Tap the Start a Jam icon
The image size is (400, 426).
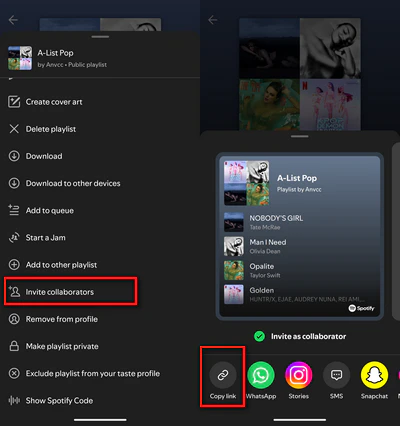click(14, 237)
